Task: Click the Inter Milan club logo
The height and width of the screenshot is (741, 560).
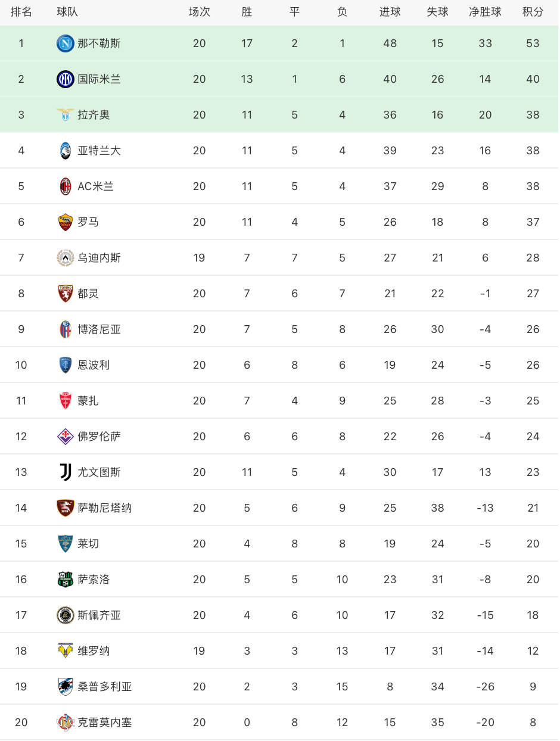Action: point(66,79)
